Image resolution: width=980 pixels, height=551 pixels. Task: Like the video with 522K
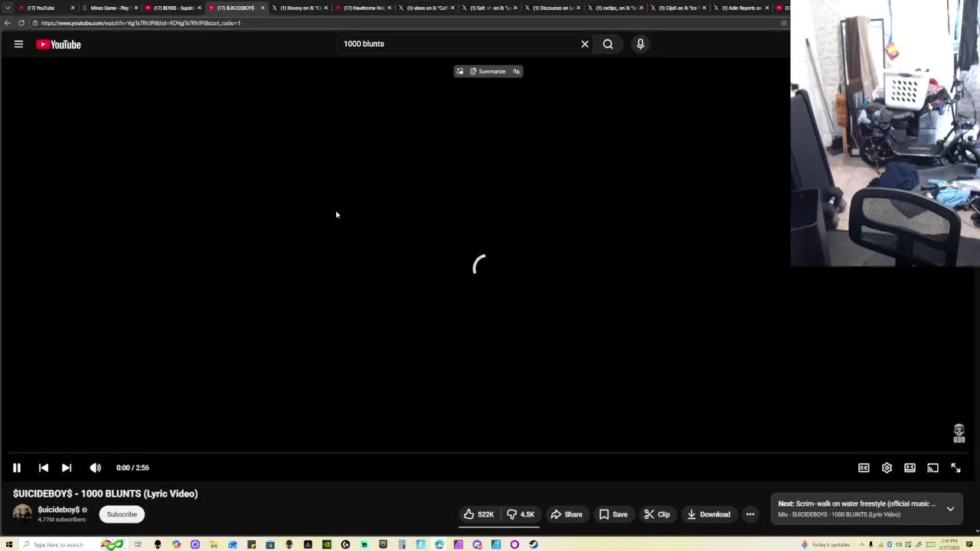point(479,514)
